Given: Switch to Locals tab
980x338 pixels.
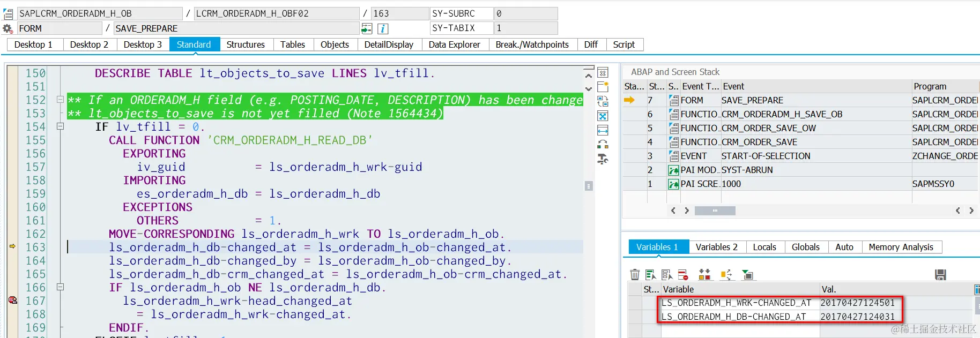Looking at the screenshot, I should point(764,247).
